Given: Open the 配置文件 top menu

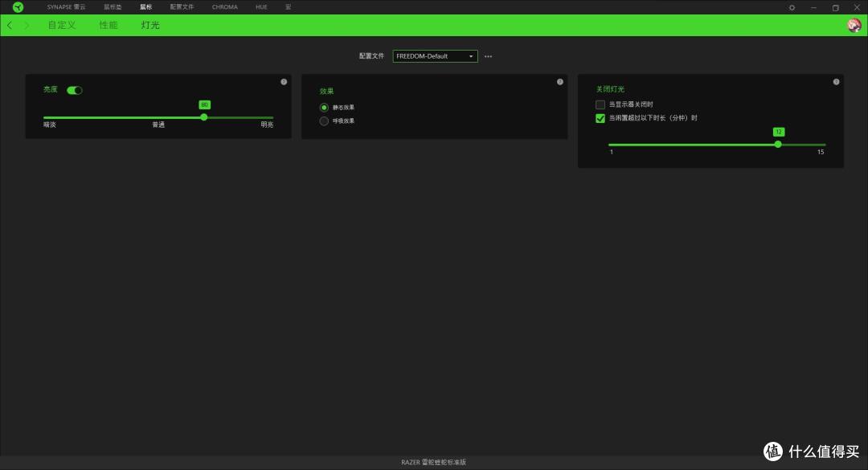Looking at the screenshot, I should pyautogui.click(x=182, y=7).
